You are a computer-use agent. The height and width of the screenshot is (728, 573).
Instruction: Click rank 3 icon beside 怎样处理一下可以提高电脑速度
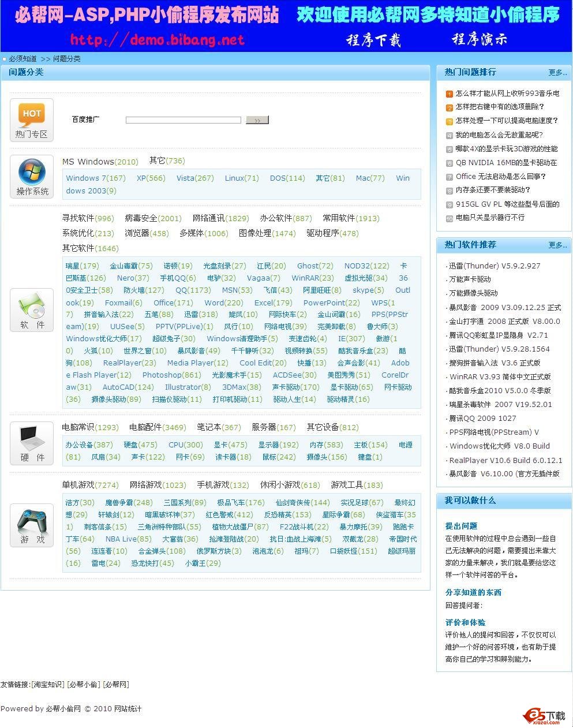click(x=450, y=121)
